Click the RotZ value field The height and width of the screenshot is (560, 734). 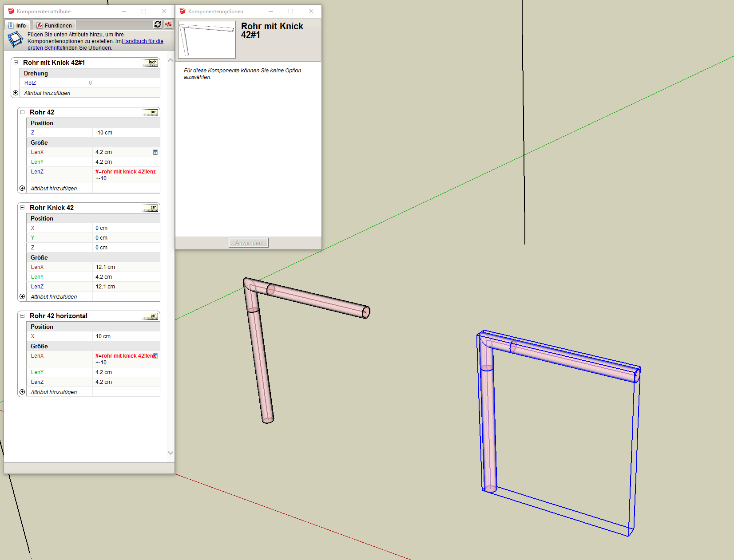pyautogui.click(x=122, y=83)
